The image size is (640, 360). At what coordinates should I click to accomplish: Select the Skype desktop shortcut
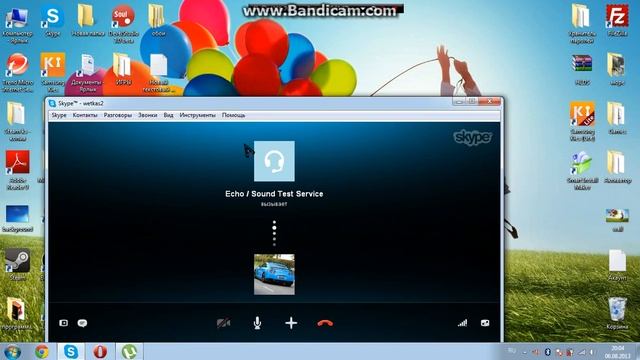tap(53, 21)
